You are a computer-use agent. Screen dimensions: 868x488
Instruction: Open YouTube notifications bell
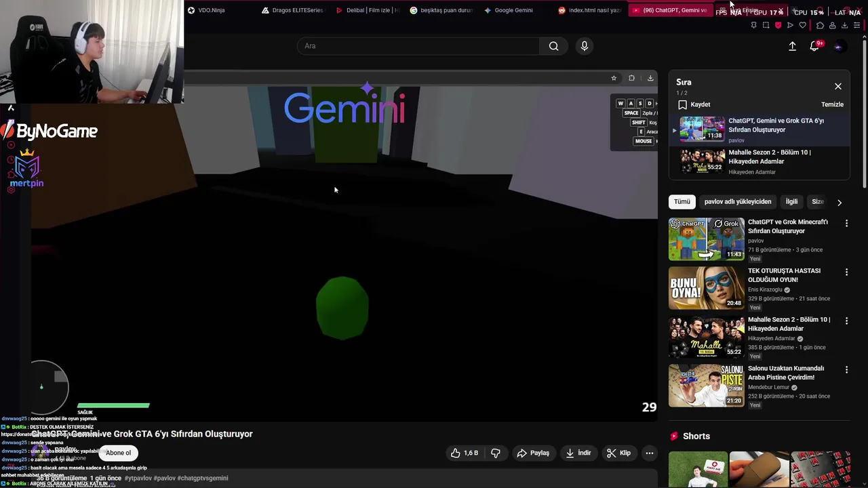814,46
